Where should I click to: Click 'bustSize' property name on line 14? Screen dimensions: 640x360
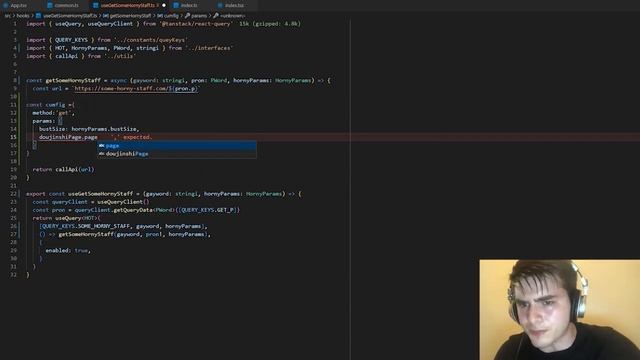(52, 129)
